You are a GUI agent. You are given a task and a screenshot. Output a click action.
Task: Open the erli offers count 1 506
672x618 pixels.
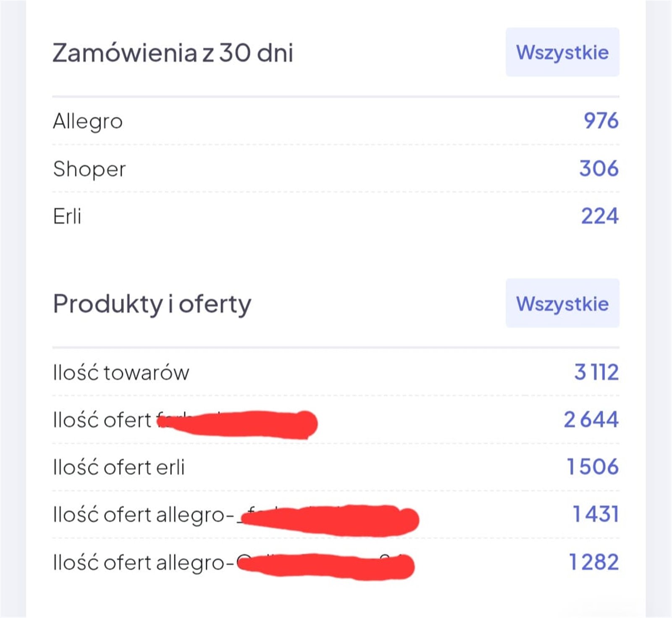[593, 467]
